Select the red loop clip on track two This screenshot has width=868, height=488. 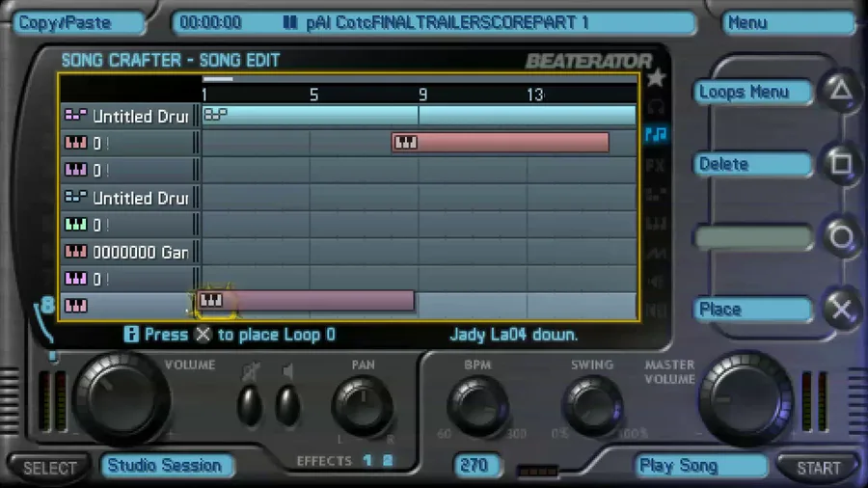pyautogui.click(x=501, y=143)
